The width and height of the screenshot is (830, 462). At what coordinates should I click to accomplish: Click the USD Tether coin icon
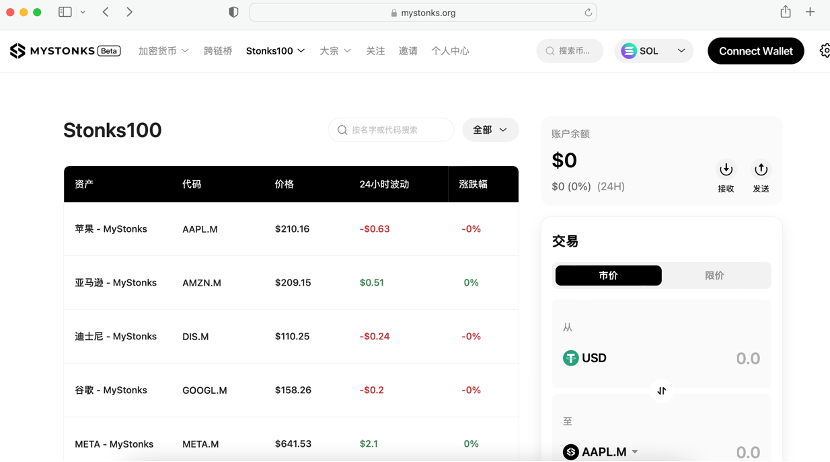tap(571, 358)
